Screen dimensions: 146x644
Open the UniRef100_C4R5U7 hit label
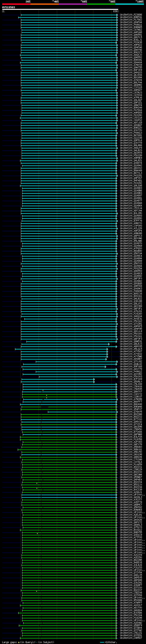(x=131, y=638)
